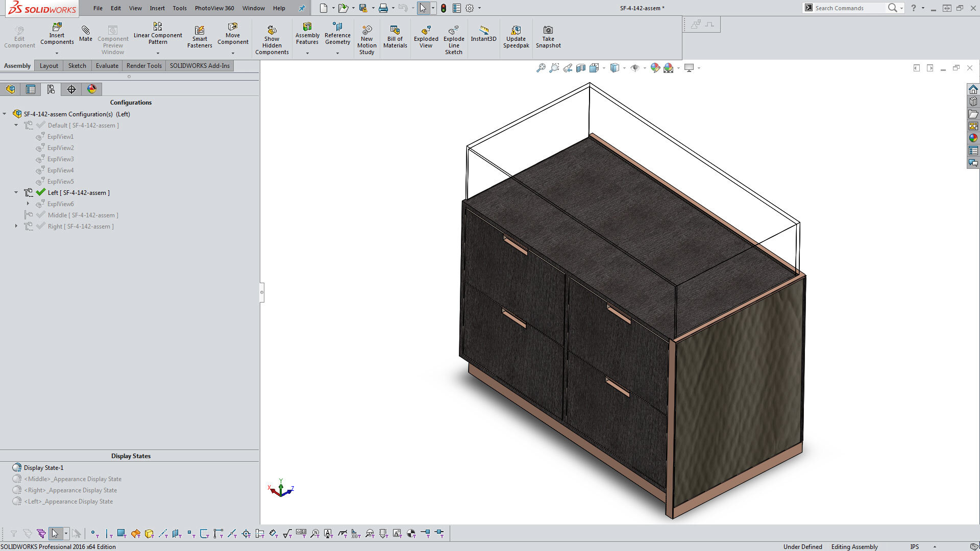
Task: Switch to the Sketch tab
Action: pos(77,66)
